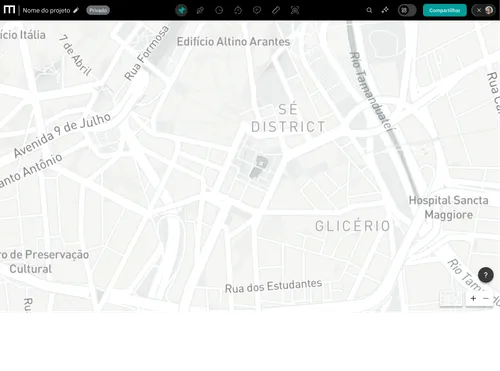Zoom out the map with minus button
The image size is (500, 371).
[x=486, y=298]
